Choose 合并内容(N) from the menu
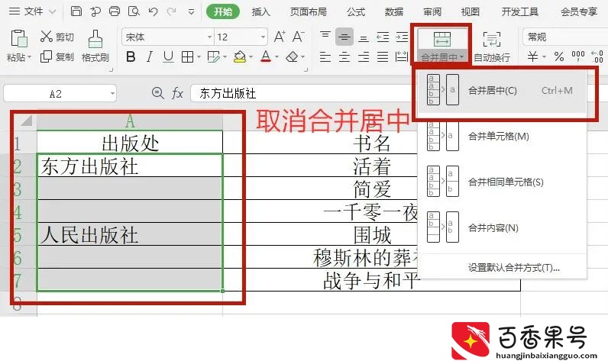This screenshot has height=364, width=608. 502,227
